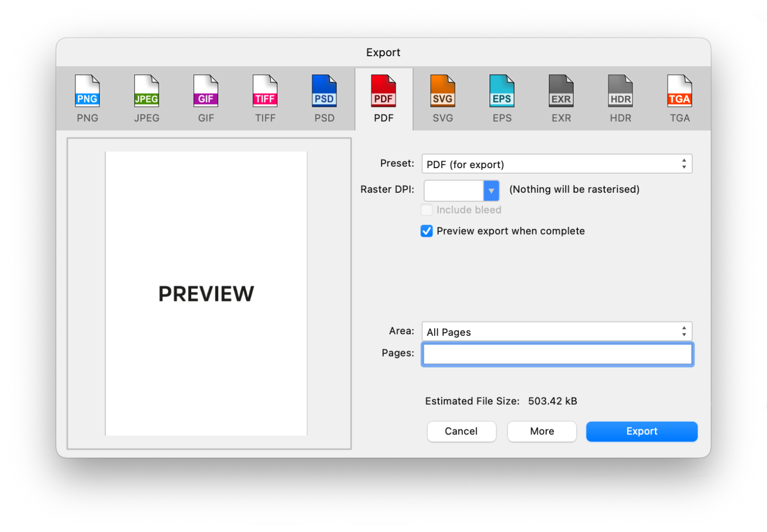Select the EXR export format icon

coord(561,97)
